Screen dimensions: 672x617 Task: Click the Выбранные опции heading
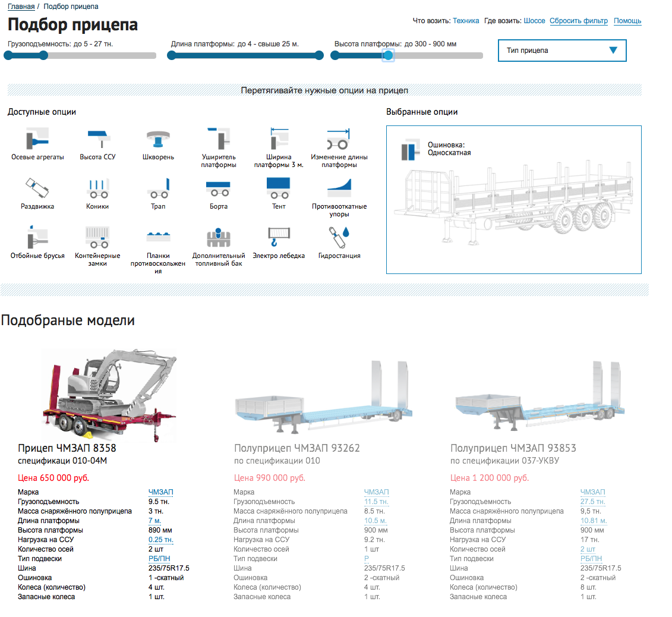click(x=422, y=112)
